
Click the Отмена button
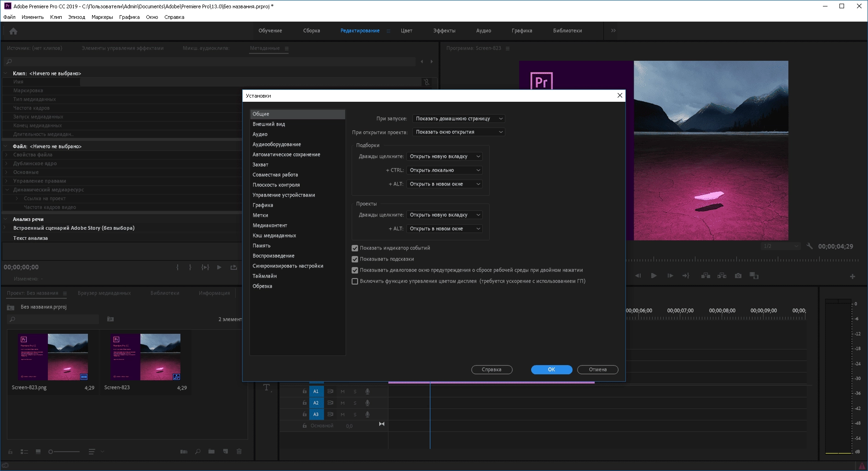(597, 370)
